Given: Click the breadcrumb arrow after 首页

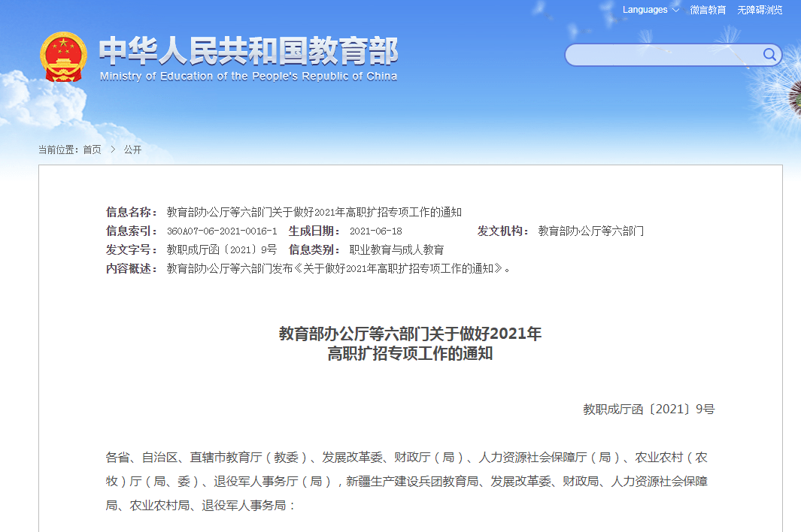Looking at the screenshot, I should point(113,150).
